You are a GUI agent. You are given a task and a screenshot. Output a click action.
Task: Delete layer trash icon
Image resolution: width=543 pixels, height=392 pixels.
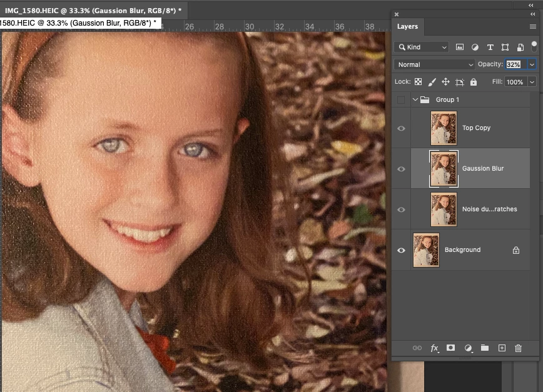[x=518, y=348]
